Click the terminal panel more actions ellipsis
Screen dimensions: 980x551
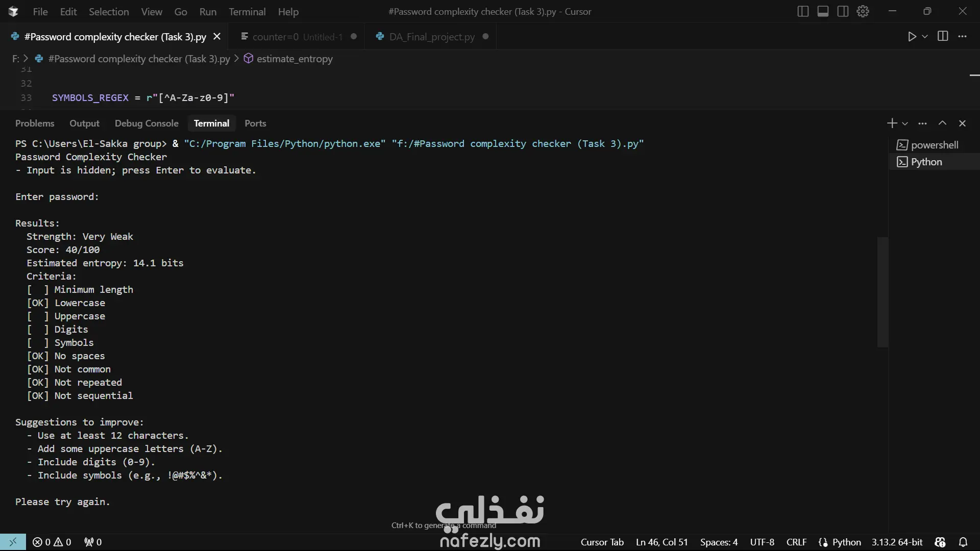pyautogui.click(x=922, y=123)
